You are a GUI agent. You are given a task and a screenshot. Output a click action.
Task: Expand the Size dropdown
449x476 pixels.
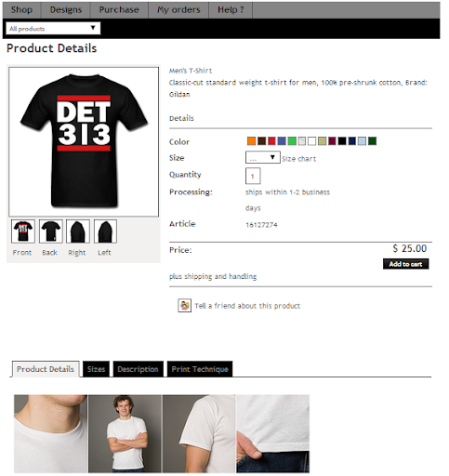[x=263, y=157]
